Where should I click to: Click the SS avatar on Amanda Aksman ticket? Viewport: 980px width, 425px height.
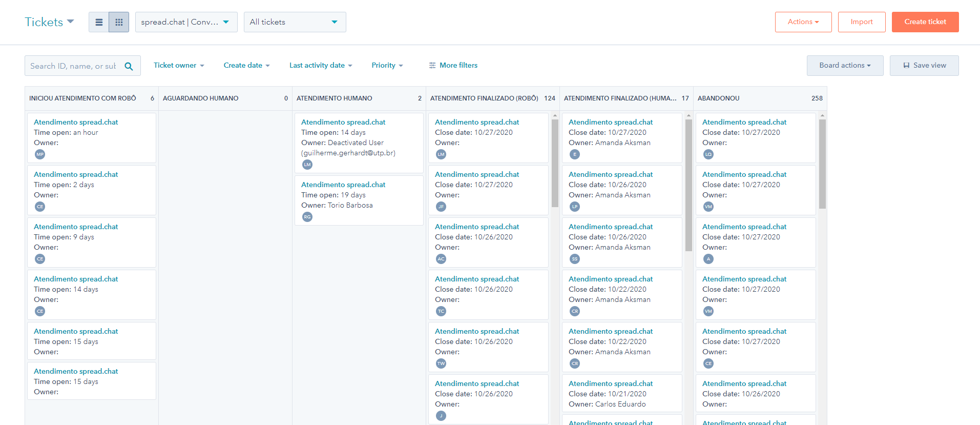(575, 259)
